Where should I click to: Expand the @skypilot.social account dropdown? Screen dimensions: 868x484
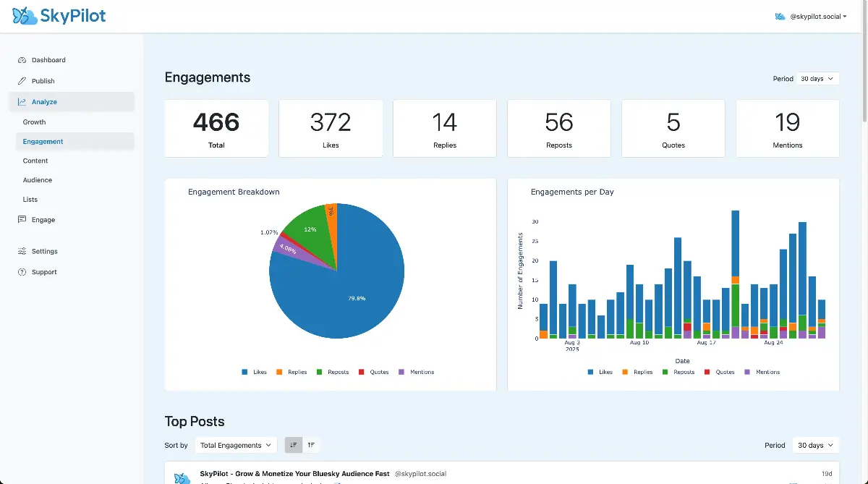(x=811, y=16)
